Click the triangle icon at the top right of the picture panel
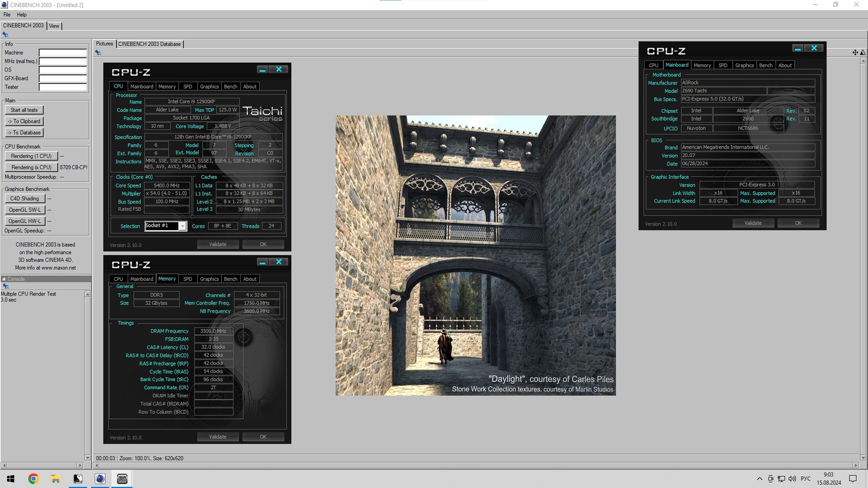This screenshot has height=488, width=868. click(863, 52)
